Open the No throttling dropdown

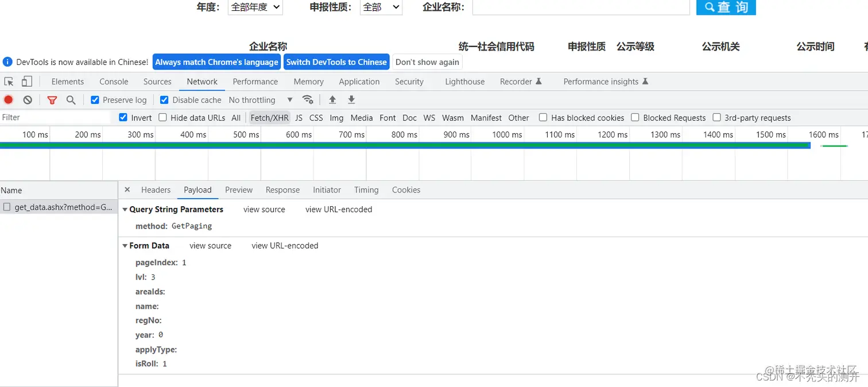(x=261, y=100)
